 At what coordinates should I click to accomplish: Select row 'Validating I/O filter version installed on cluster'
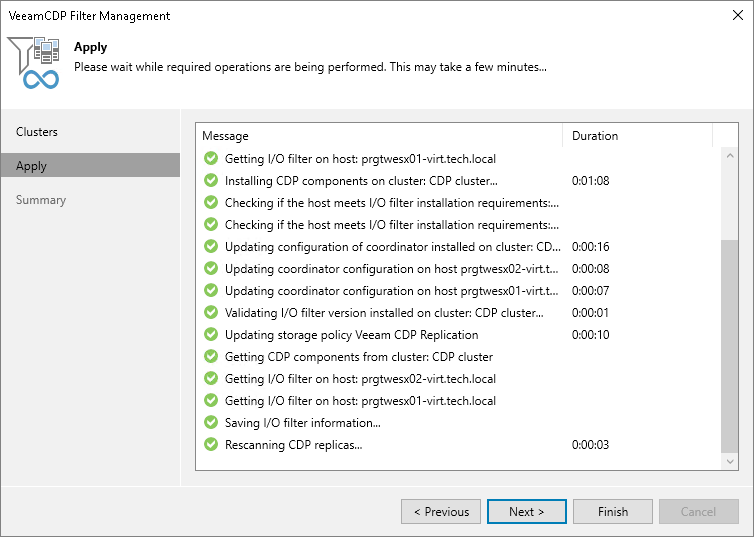pos(459,312)
